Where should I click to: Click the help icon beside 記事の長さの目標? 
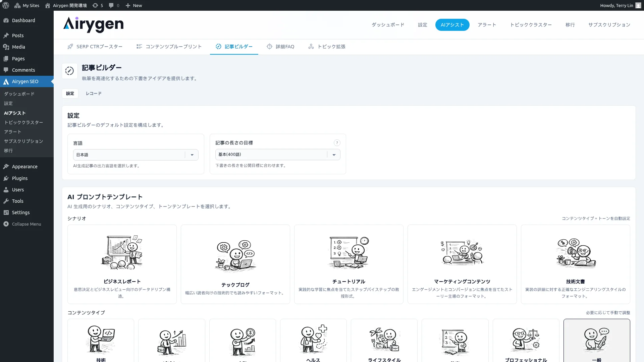337,143
